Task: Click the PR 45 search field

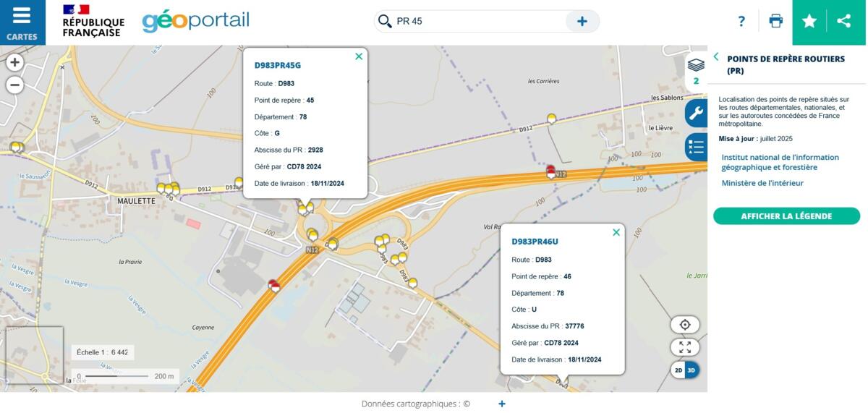Action: pyautogui.click(x=477, y=22)
